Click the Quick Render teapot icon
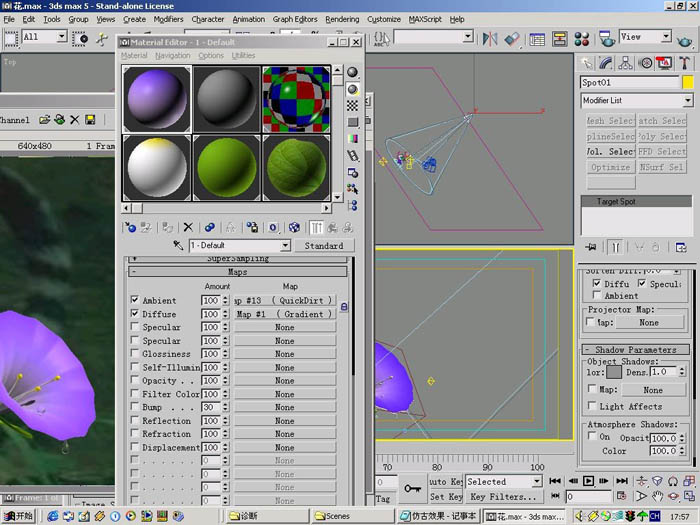 pos(684,41)
